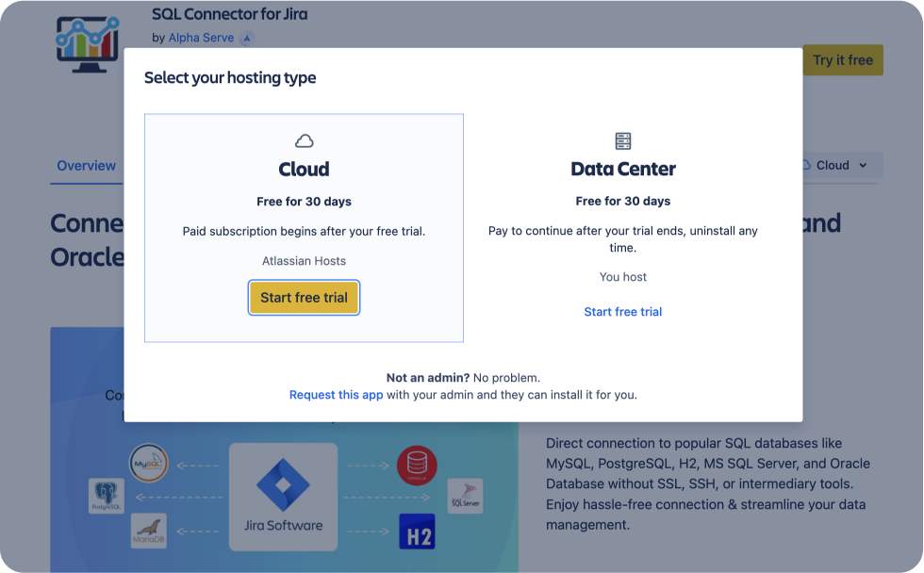The image size is (924, 573).
Task: Click the SQL Connector for Jira app logo
Action: (86, 43)
